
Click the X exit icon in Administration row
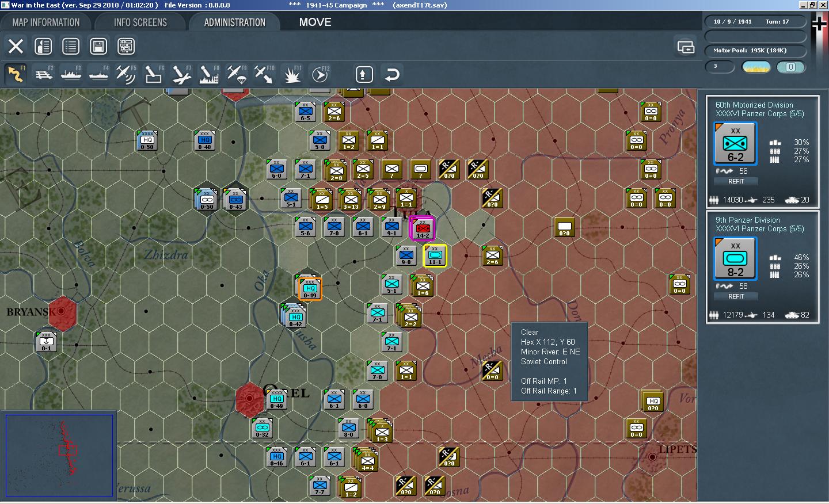pos(16,46)
